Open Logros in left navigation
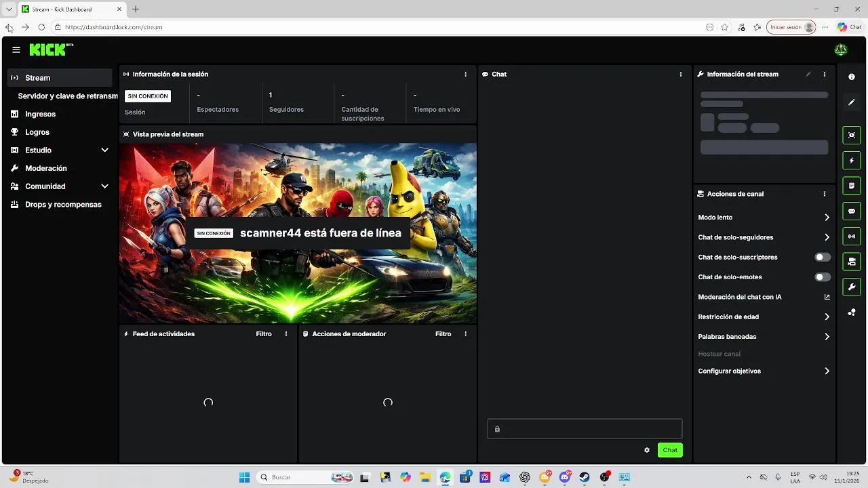Image resolution: width=868 pixels, height=488 pixels. click(60, 132)
